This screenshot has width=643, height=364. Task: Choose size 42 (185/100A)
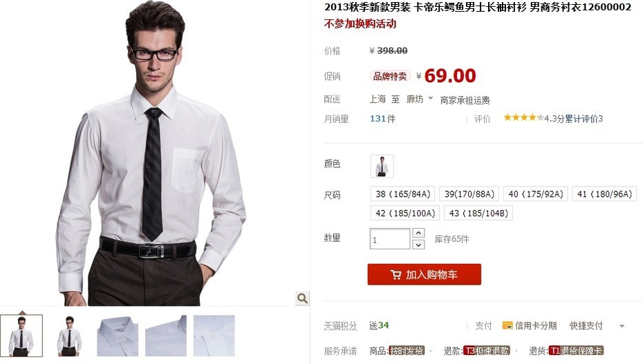405,213
